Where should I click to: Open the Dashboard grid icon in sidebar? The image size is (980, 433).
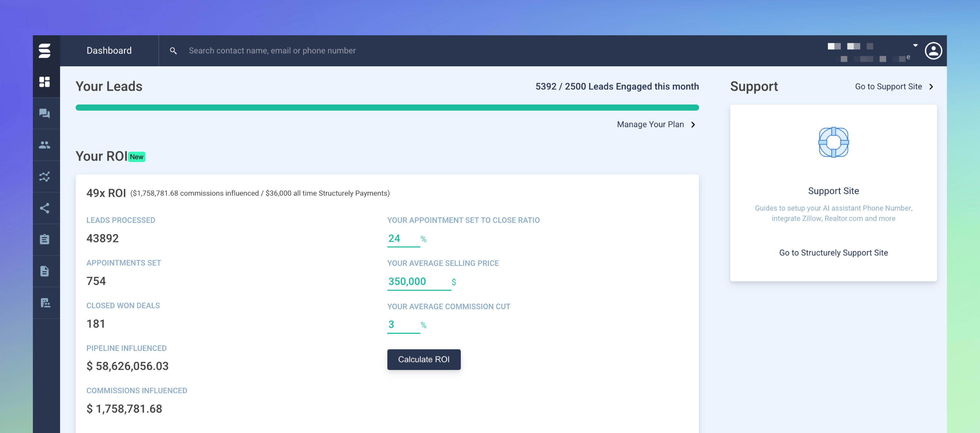point(45,82)
